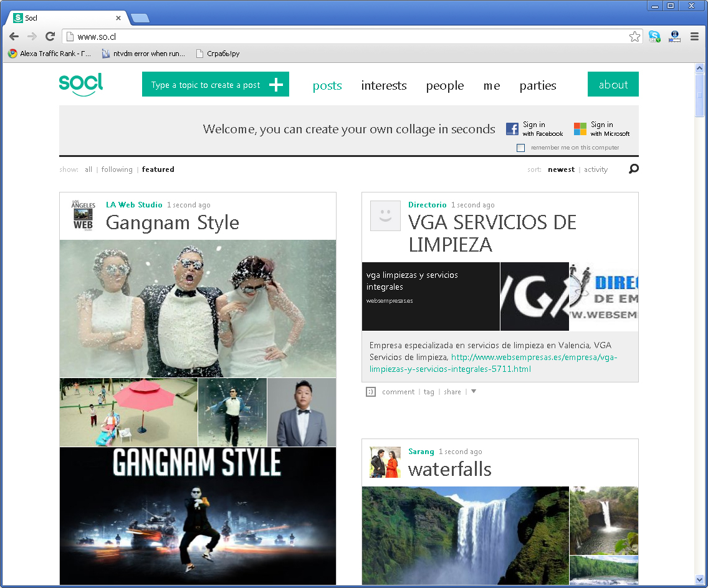Open the websempresas.es URL in description
The width and height of the screenshot is (708, 588).
pos(493,363)
